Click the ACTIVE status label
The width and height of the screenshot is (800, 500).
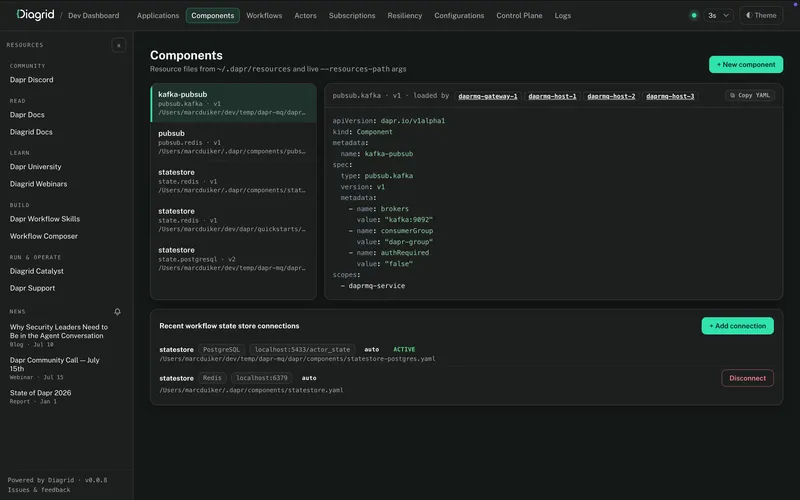click(x=404, y=349)
